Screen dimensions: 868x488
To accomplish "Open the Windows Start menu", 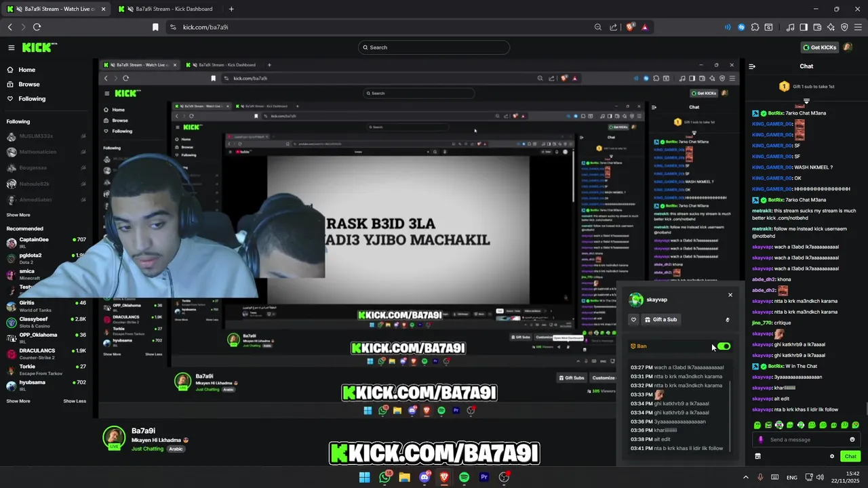I will click(365, 477).
